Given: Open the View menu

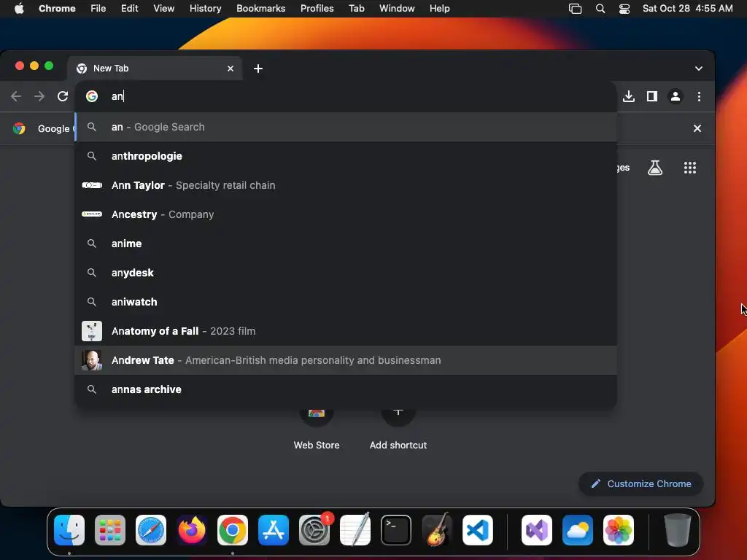Looking at the screenshot, I should (164, 9).
